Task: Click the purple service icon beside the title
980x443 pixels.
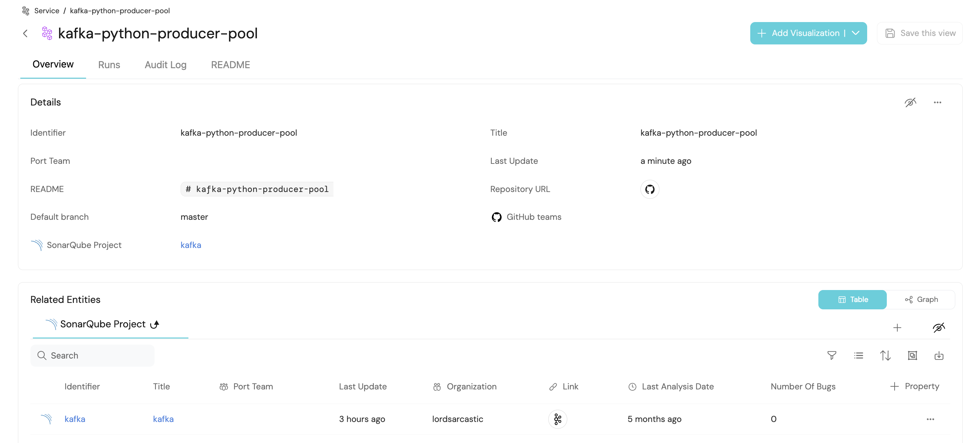Action: click(47, 34)
